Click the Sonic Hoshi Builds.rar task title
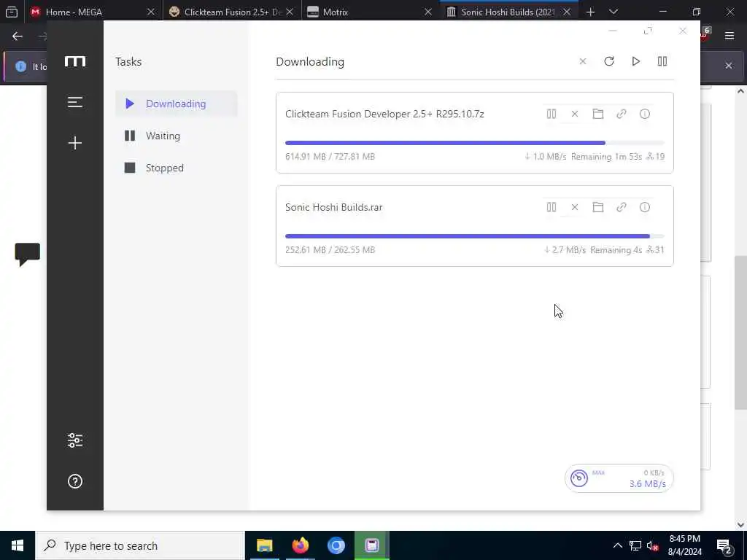Viewport: 747px width, 560px height. [333, 207]
